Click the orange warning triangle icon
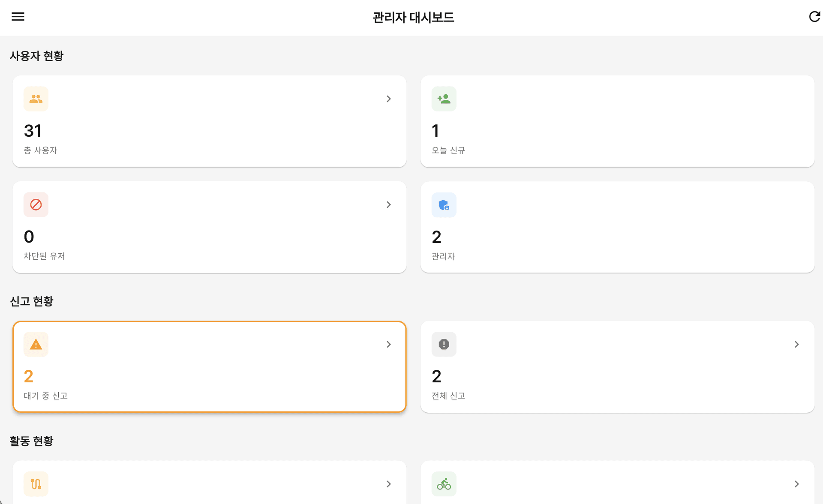This screenshot has height=504, width=823. (x=36, y=345)
